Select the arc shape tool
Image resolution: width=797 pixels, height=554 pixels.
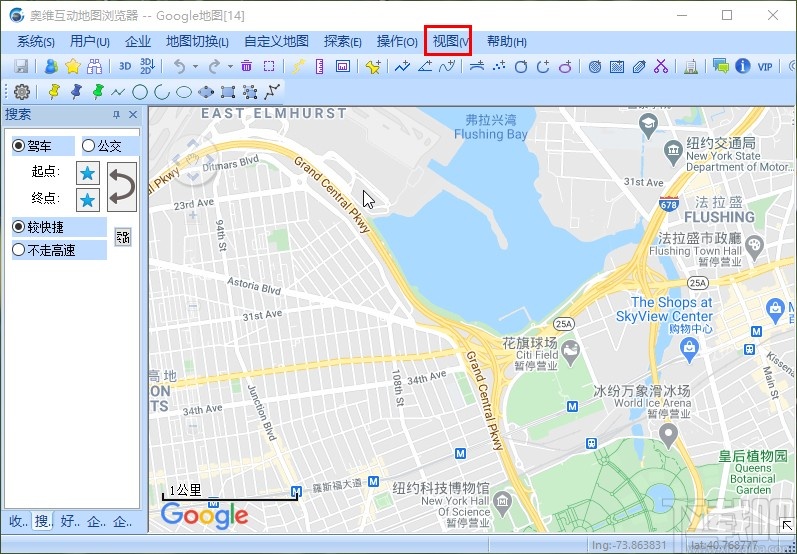162,92
